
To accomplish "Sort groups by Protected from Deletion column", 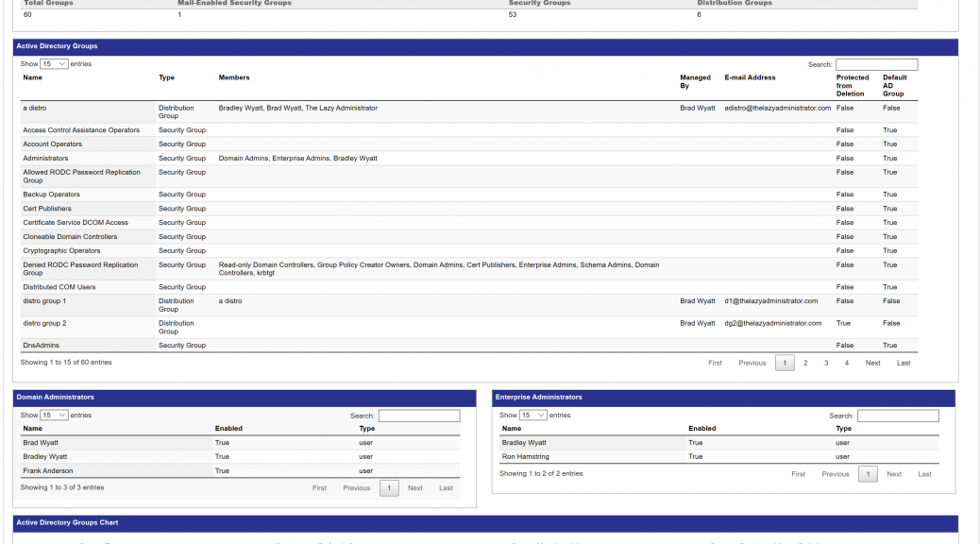I will pos(853,86).
